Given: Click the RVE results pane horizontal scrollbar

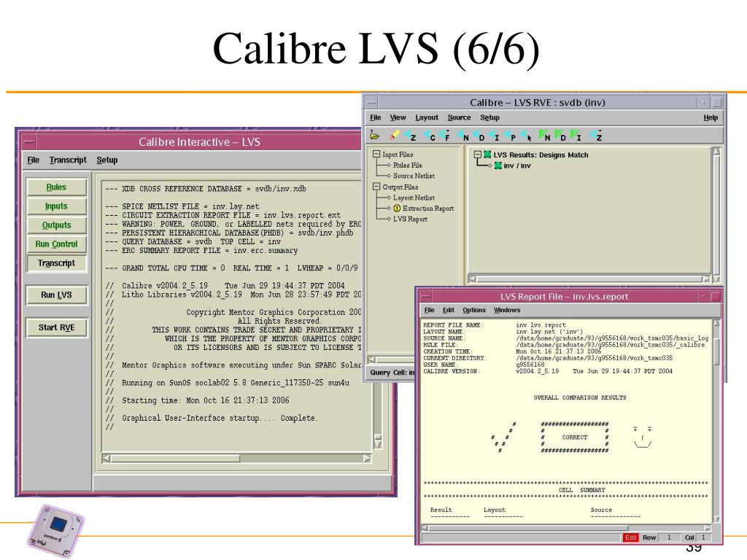Looking at the screenshot, I should (589, 279).
